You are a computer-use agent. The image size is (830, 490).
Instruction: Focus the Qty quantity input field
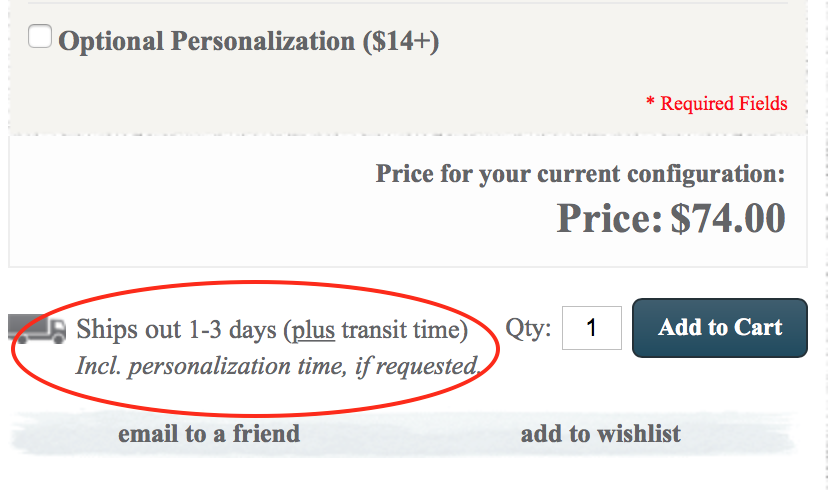click(592, 328)
